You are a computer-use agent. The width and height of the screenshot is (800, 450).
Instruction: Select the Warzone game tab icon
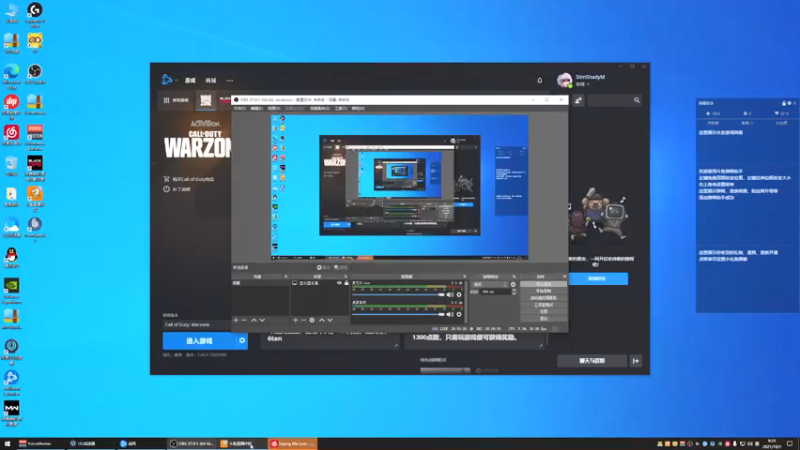coord(206,100)
